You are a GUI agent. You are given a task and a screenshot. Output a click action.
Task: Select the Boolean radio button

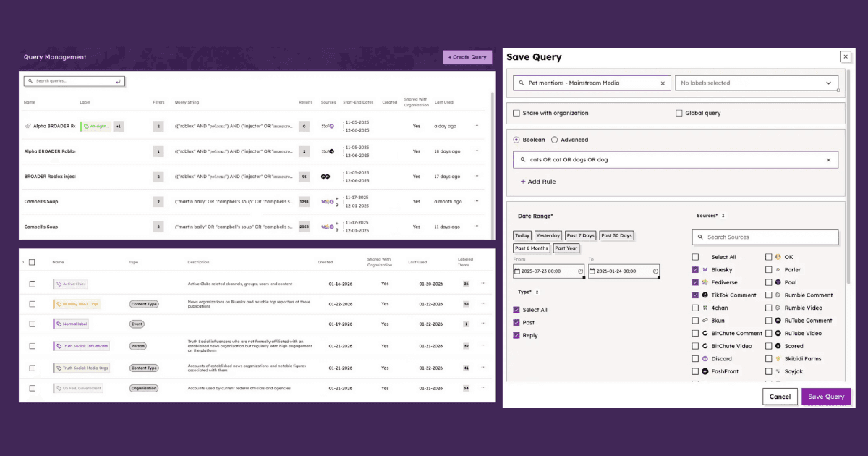coord(516,140)
